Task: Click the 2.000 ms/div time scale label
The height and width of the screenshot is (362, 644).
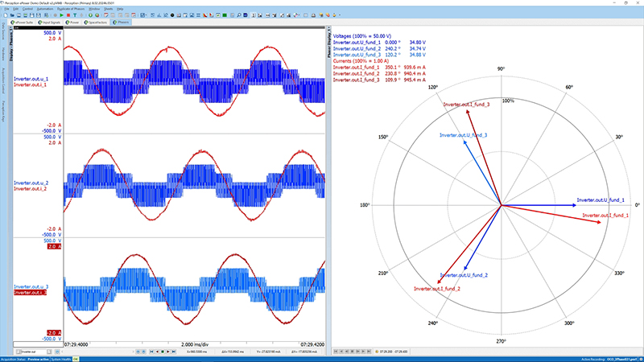Action: pos(195,345)
